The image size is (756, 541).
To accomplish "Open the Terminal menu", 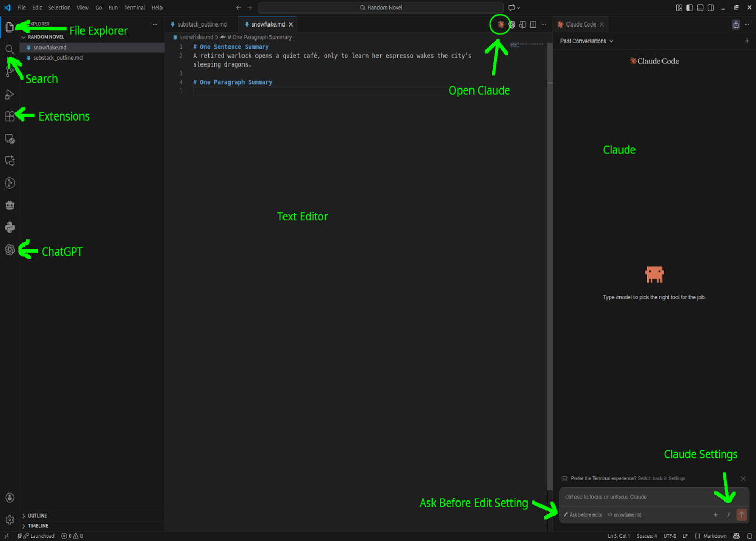I will tap(134, 7).
